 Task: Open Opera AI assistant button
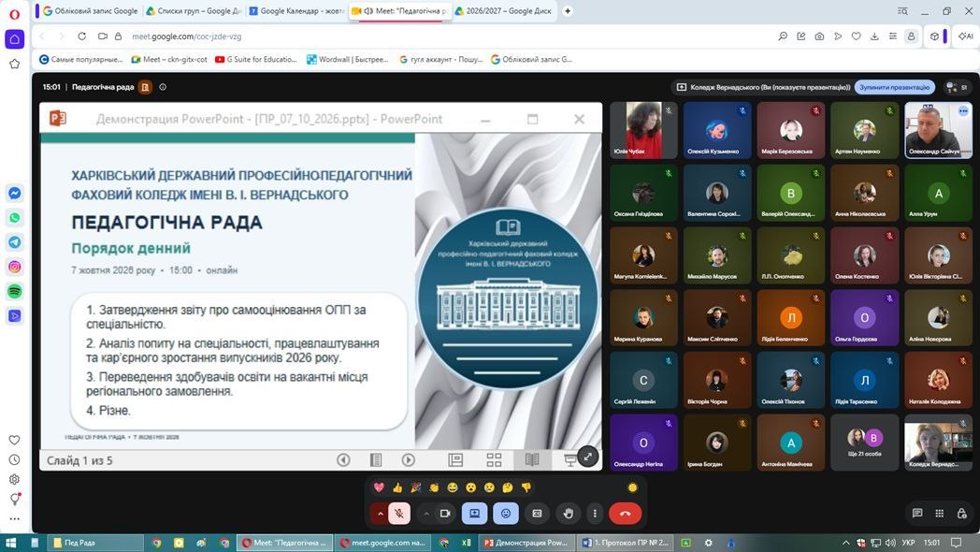pyautogui.click(x=966, y=36)
